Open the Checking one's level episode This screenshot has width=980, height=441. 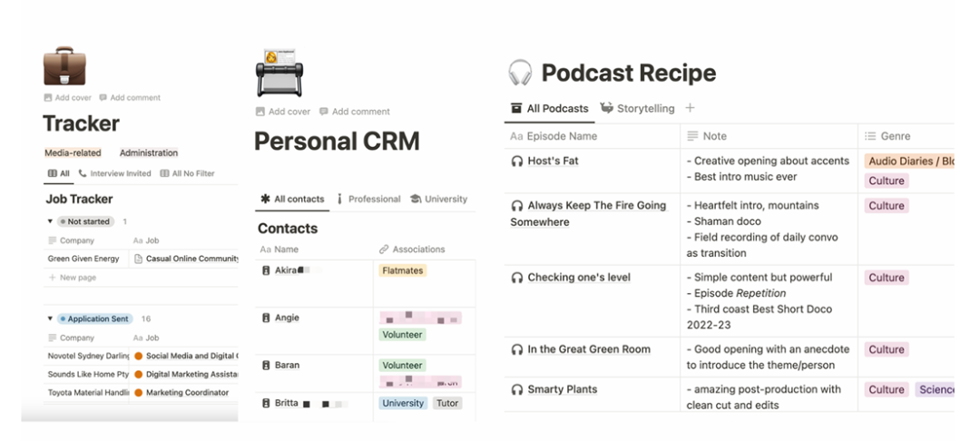(579, 278)
